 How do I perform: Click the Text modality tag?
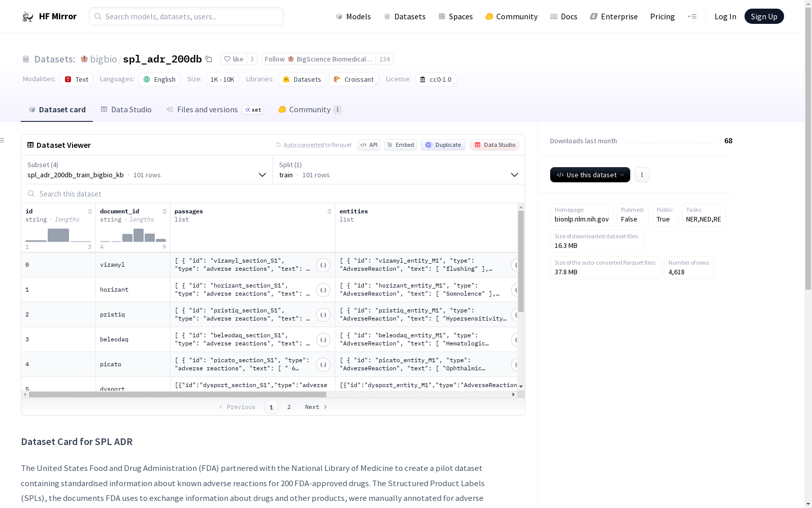76,79
